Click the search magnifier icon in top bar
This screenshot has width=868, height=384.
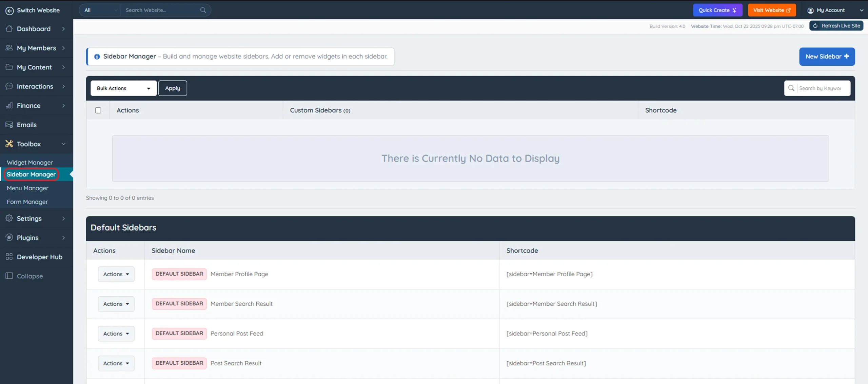pyautogui.click(x=203, y=10)
